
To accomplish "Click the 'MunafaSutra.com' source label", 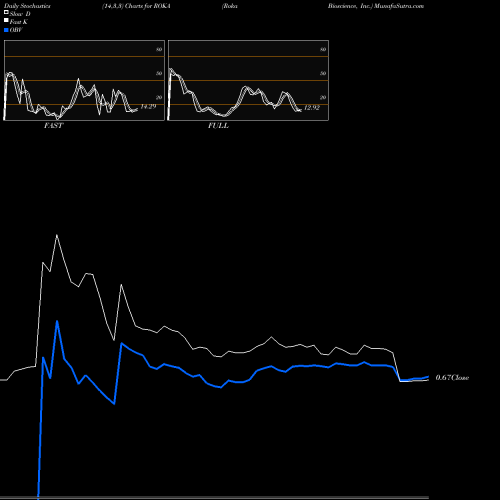I will click(x=399, y=6).
